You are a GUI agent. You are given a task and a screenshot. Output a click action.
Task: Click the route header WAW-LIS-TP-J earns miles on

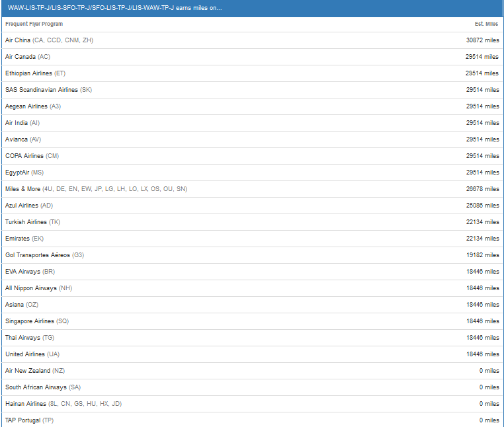pos(114,8)
